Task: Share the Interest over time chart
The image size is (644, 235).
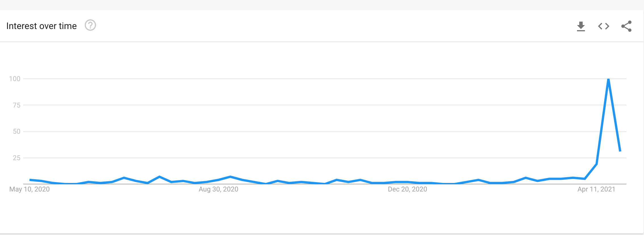Action: [x=626, y=26]
